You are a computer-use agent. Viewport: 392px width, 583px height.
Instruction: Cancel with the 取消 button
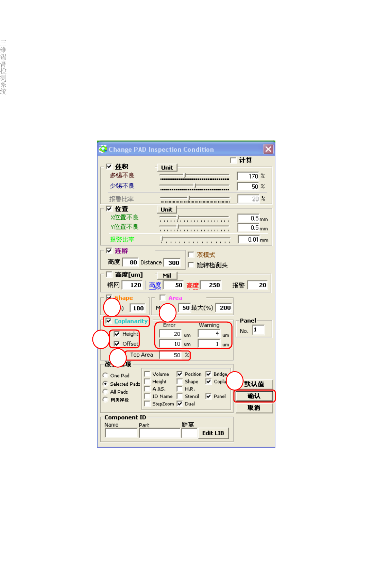(x=254, y=408)
